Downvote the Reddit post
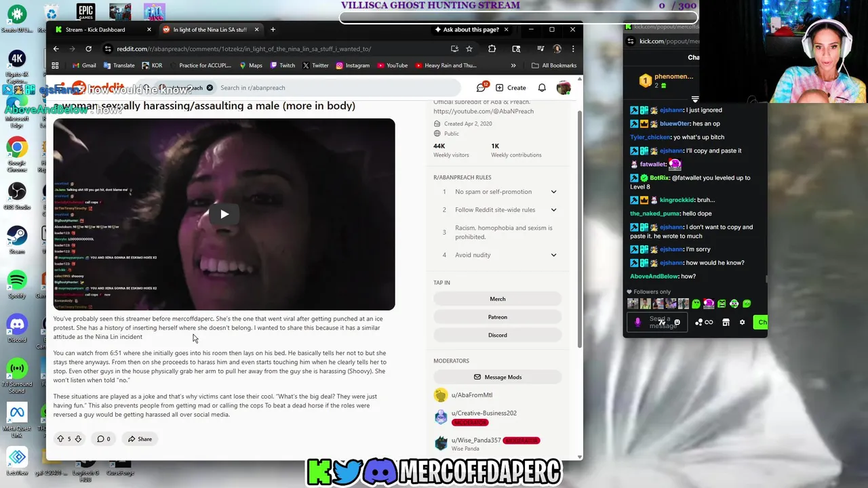The image size is (868, 488). click(78, 439)
